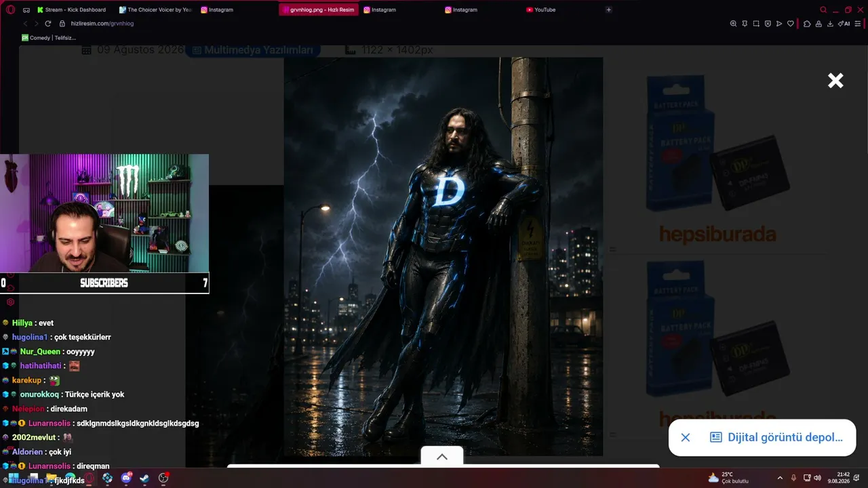
Task: Open the ad blocker shield icon
Action: tap(768, 24)
